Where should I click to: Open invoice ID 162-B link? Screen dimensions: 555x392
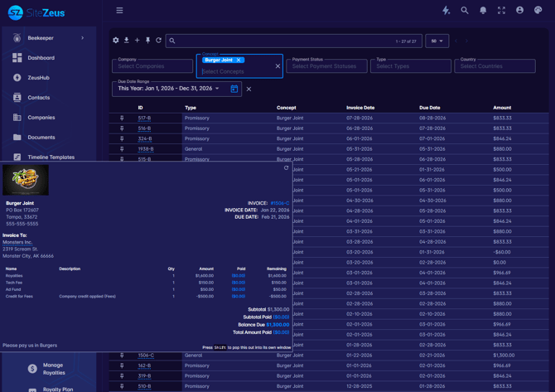(144, 365)
